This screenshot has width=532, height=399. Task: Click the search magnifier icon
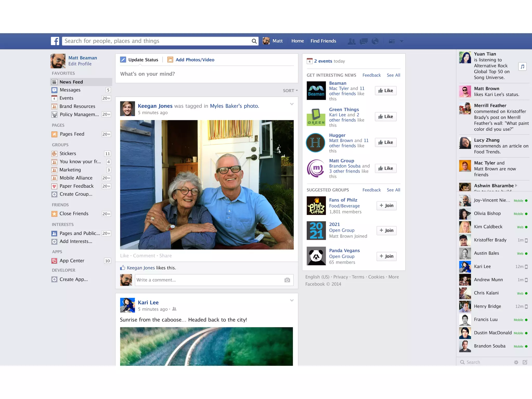pos(254,41)
